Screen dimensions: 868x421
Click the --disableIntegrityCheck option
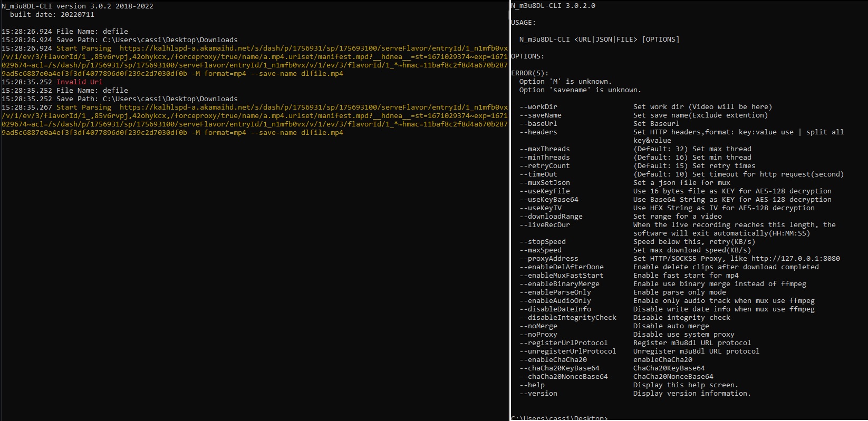point(567,317)
